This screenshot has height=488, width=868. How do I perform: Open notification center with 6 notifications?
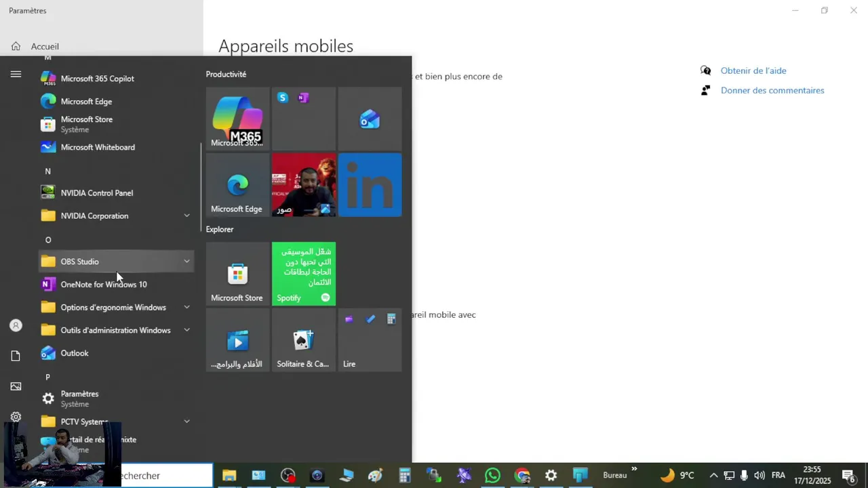[x=848, y=476]
